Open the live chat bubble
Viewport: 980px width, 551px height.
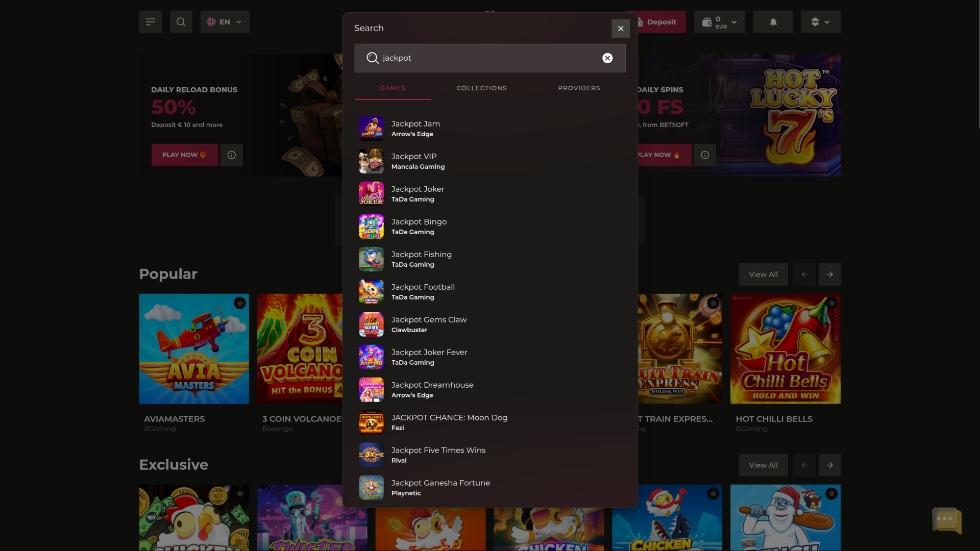click(947, 520)
